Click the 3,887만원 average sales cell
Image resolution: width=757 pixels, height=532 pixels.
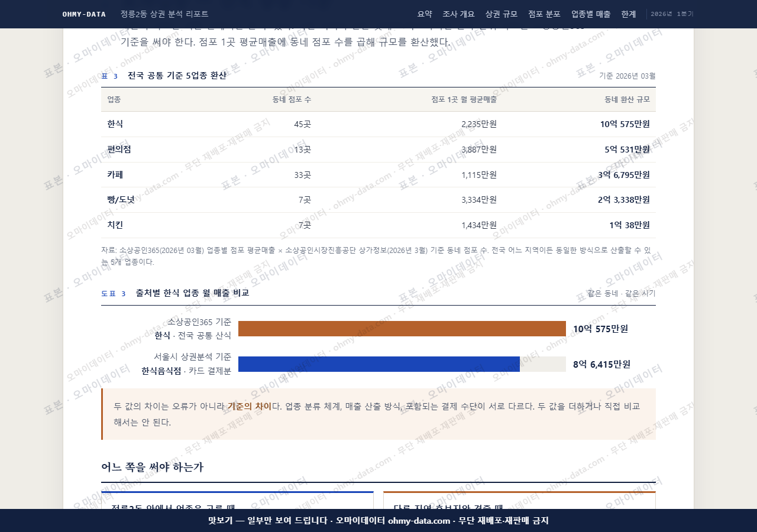479,150
